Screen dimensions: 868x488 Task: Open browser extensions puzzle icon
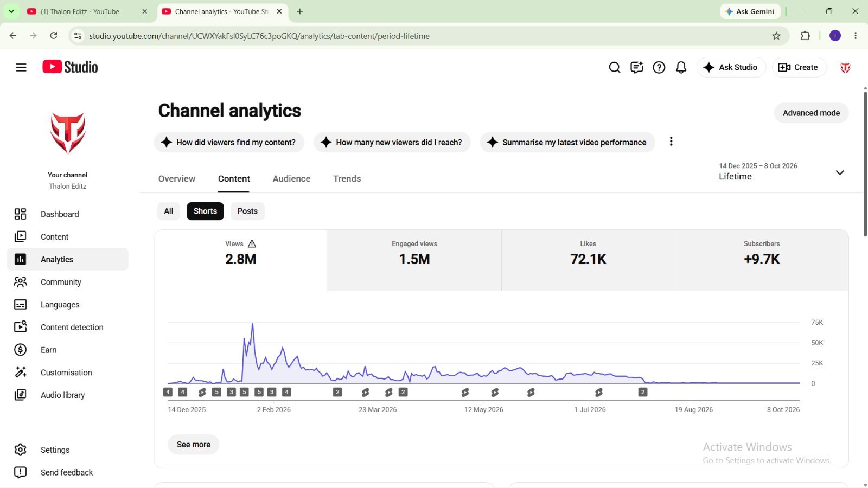805,36
